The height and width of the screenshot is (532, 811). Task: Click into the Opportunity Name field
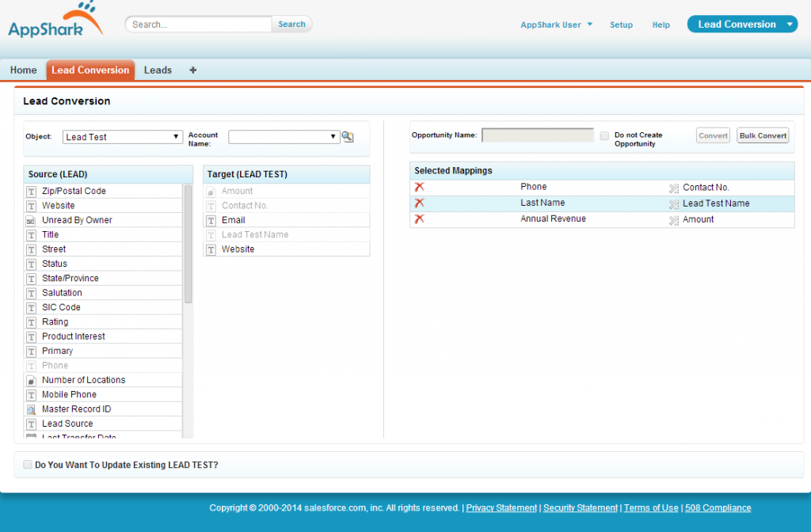pos(537,135)
